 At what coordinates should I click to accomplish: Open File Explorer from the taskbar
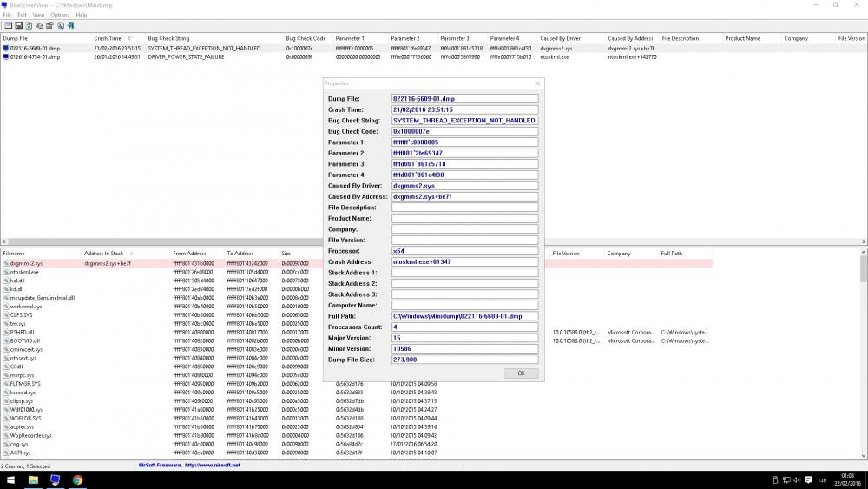coord(33,480)
